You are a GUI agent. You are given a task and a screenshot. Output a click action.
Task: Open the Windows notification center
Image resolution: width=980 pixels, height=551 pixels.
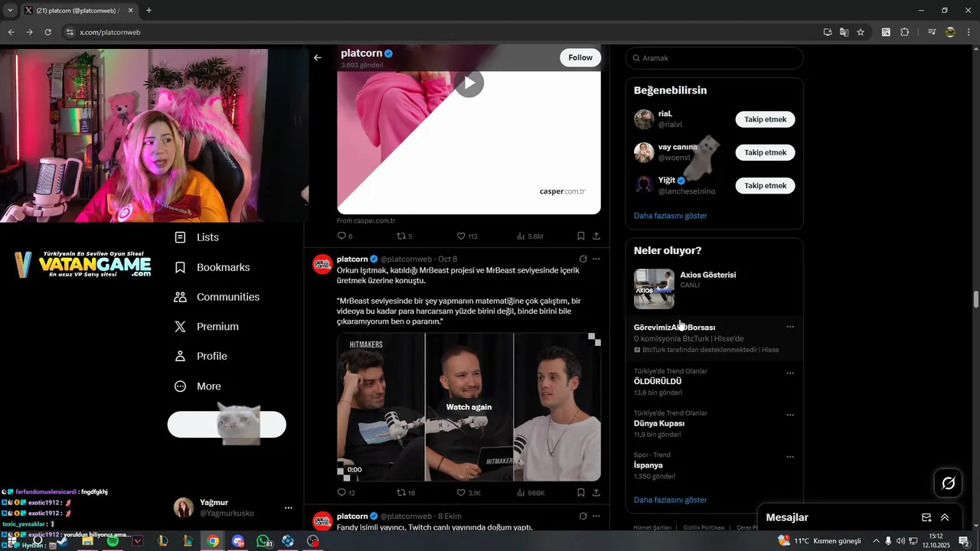[965, 541]
